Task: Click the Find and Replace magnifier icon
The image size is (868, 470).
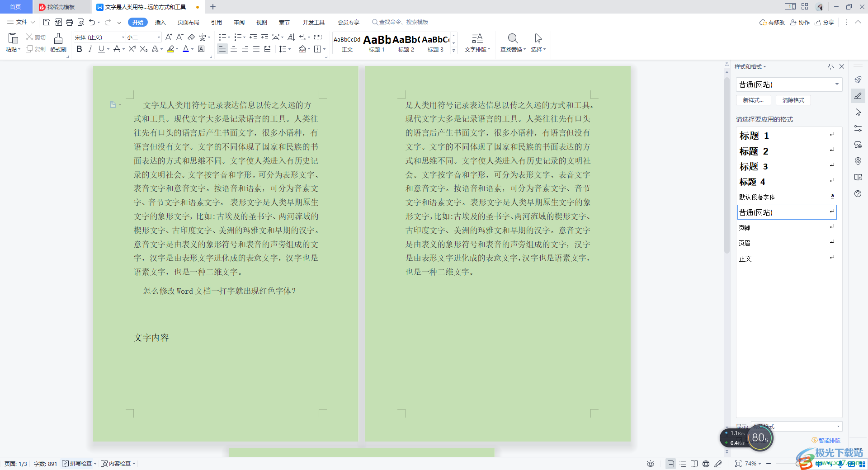Action: click(x=513, y=38)
